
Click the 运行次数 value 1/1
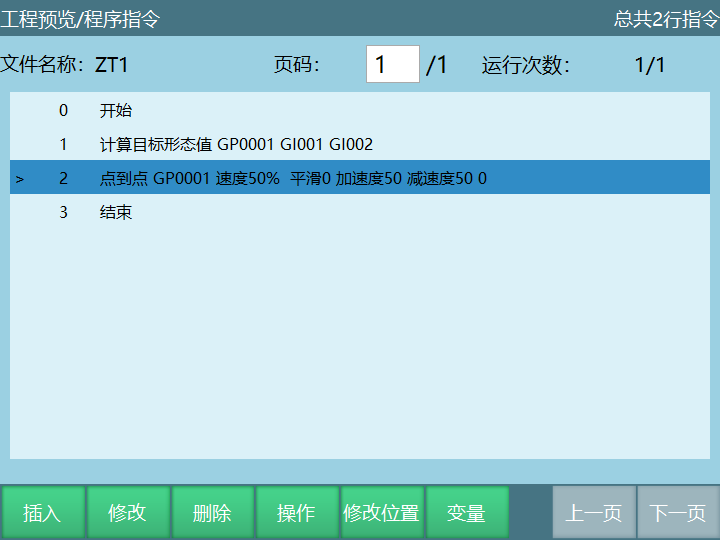[x=649, y=66]
